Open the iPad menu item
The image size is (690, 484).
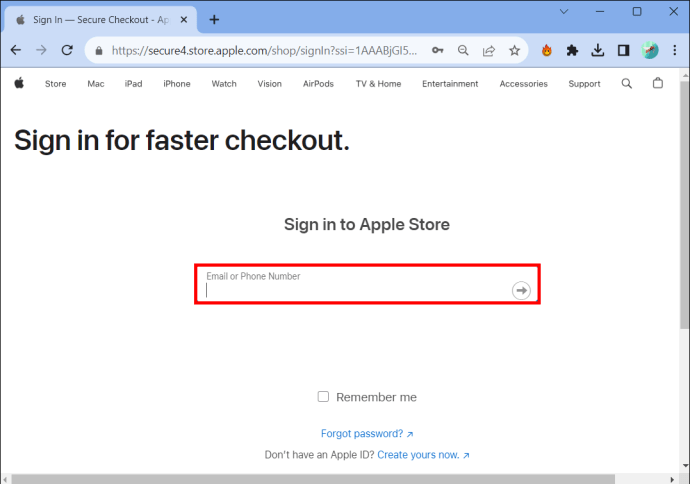tap(133, 84)
